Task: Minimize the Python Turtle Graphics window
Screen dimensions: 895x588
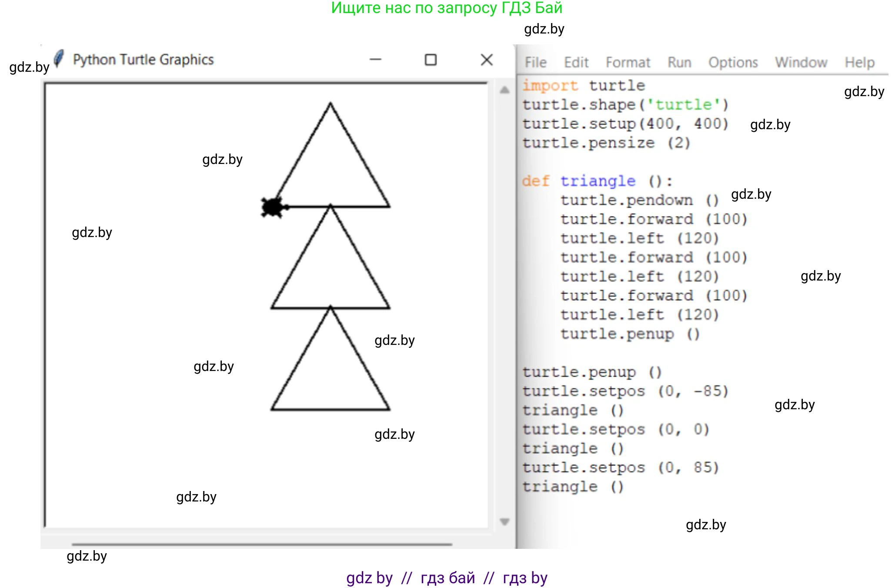Action: [x=375, y=60]
